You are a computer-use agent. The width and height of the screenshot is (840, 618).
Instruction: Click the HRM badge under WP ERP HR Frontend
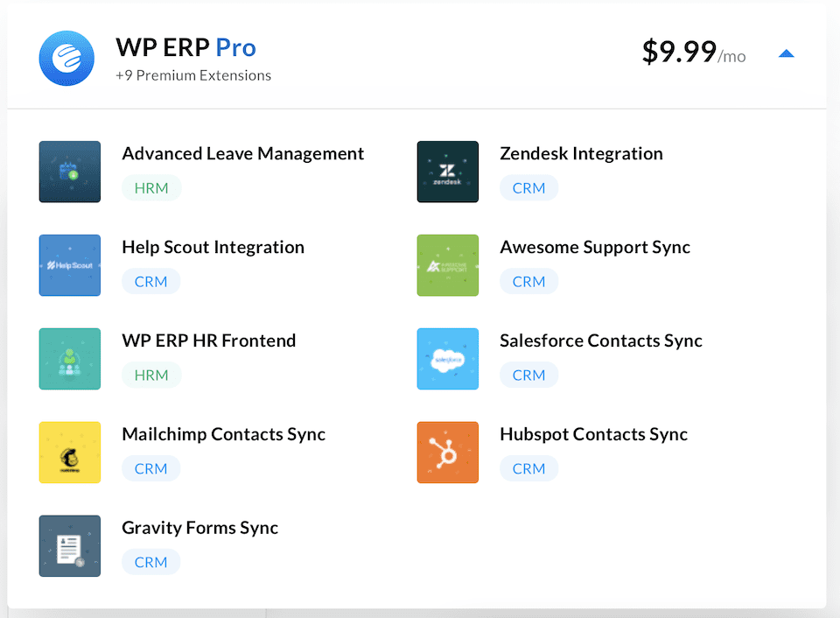[151, 375]
